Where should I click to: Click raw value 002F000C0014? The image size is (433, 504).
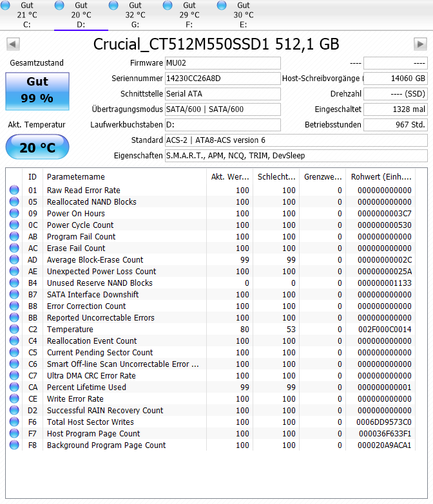(x=385, y=329)
